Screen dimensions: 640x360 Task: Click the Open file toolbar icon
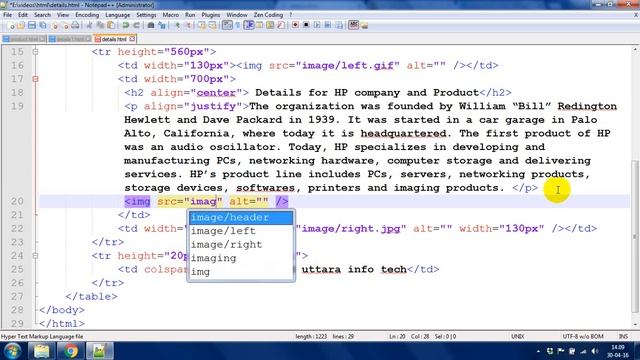coord(21,25)
